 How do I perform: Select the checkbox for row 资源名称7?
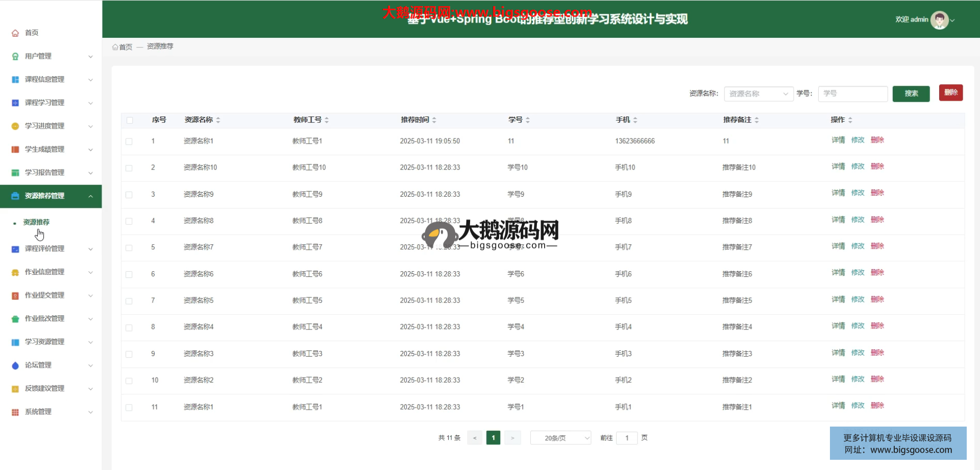pos(129,248)
